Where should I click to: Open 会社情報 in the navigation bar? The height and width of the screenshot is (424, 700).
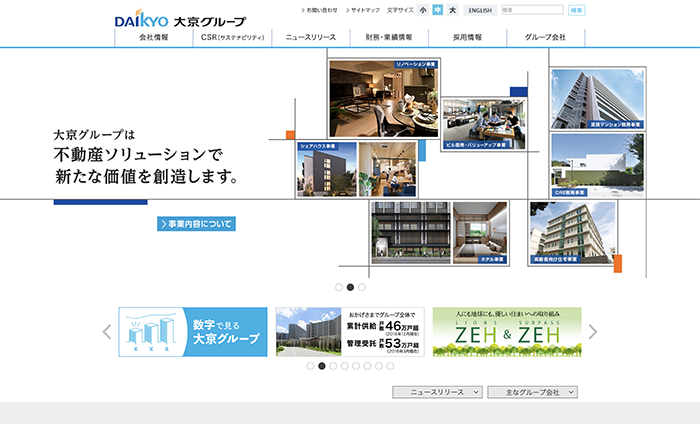tap(153, 37)
